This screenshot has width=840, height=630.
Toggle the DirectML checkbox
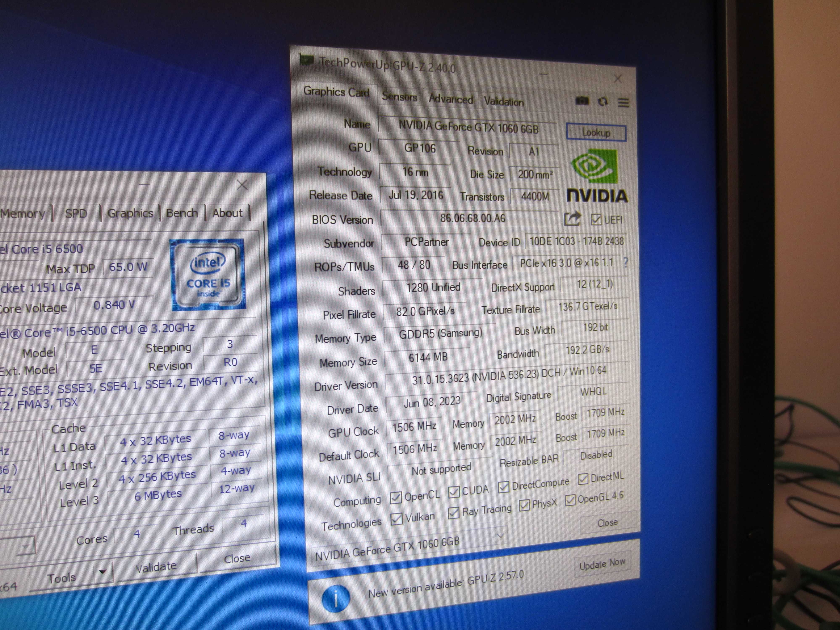coord(583,479)
